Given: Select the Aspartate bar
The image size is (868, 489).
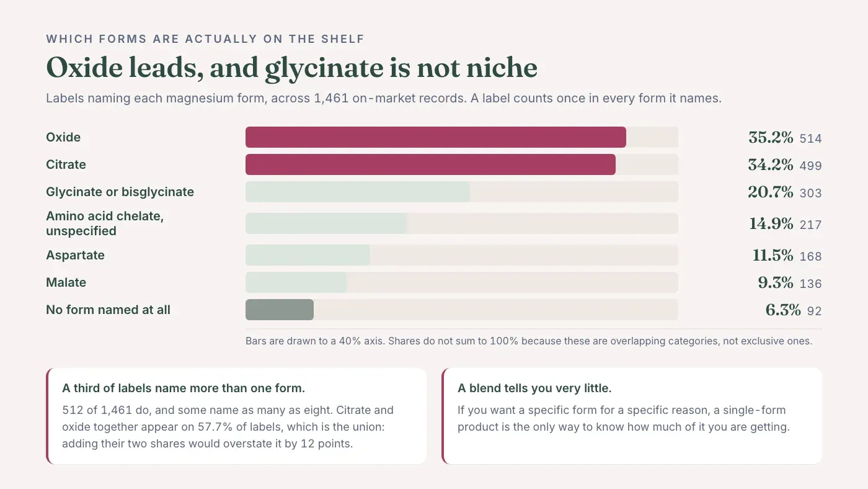Looking at the screenshot, I should 308,255.
